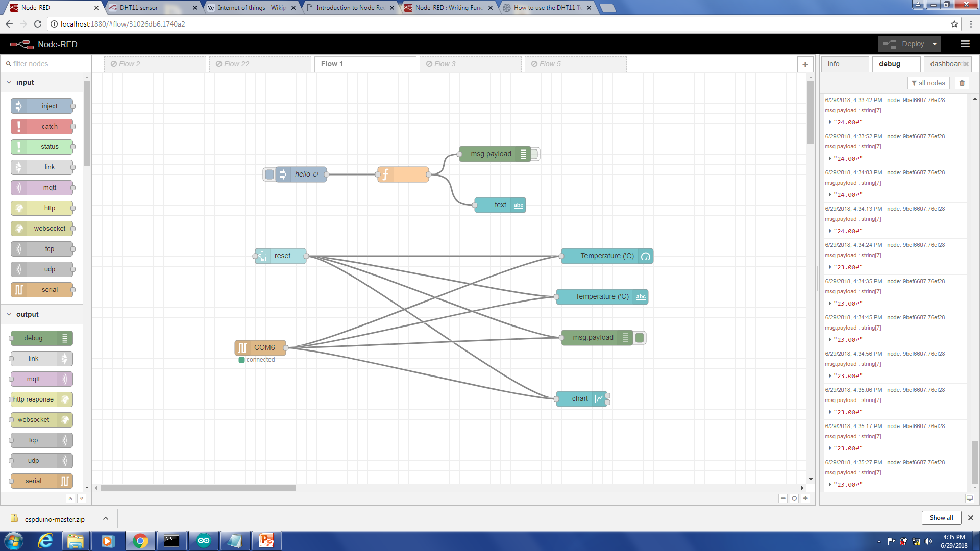Switch to the info sidebar tab

pyautogui.click(x=834, y=64)
